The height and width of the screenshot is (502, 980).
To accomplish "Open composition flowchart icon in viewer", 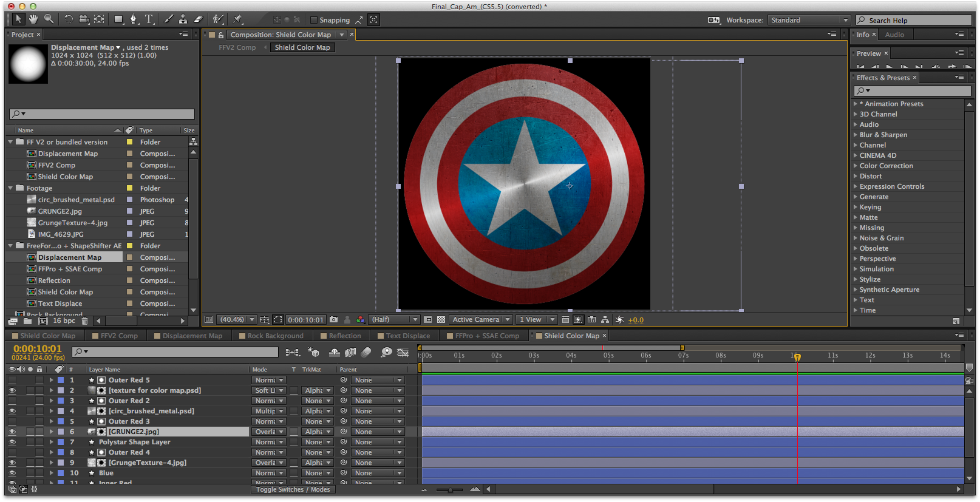I will pyautogui.click(x=605, y=319).
